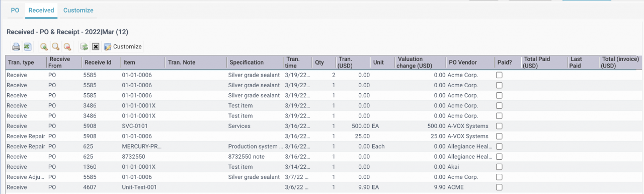Screen dimensions: 644x194
Task: Check Paid box for Unit-Test-001 row
Action: [x=499, y=187]
